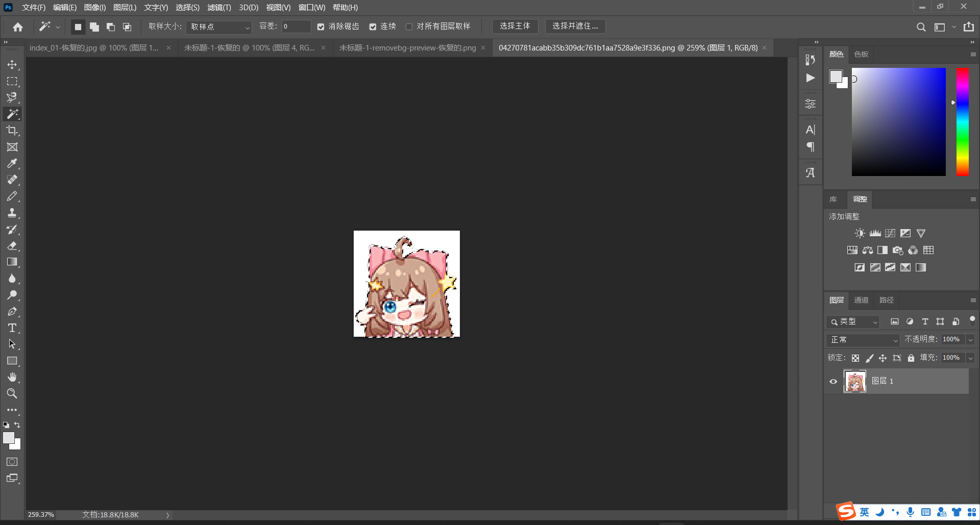Switch to the 色板 swatches tab
This screenshot has height=525, width=980.
coord(861,55)
